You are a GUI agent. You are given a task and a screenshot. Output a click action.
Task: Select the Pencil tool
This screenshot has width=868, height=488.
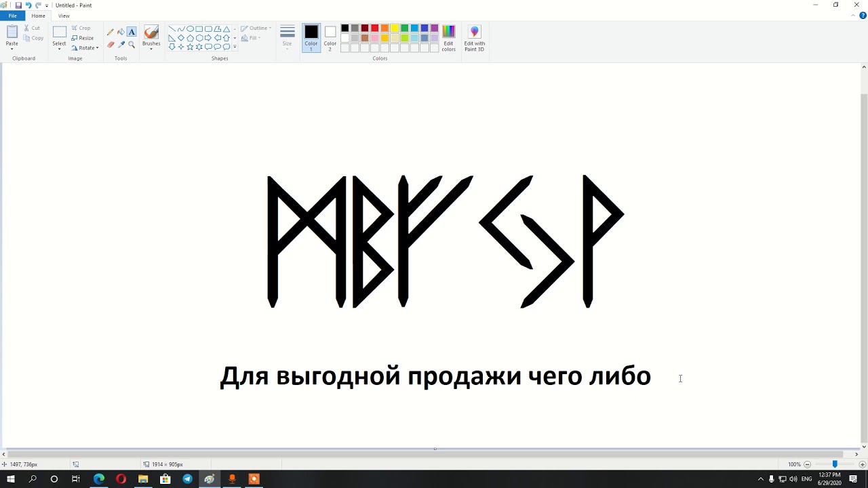[111, 32]
